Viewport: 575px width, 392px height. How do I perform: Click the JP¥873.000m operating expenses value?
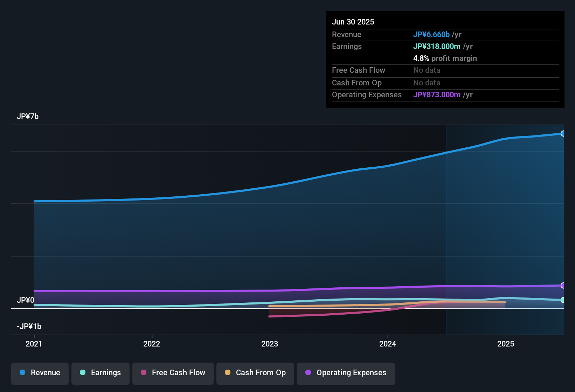click(x=437, y=94)
